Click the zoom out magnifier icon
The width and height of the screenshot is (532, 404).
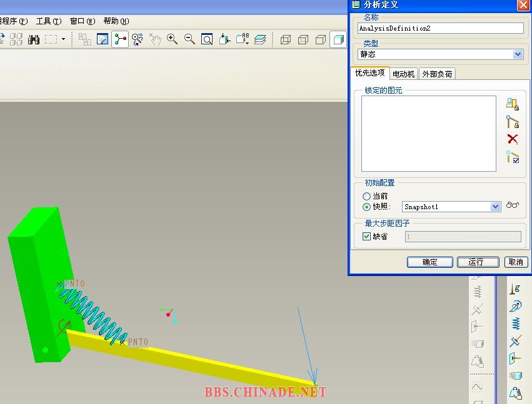tap(189, 39)
